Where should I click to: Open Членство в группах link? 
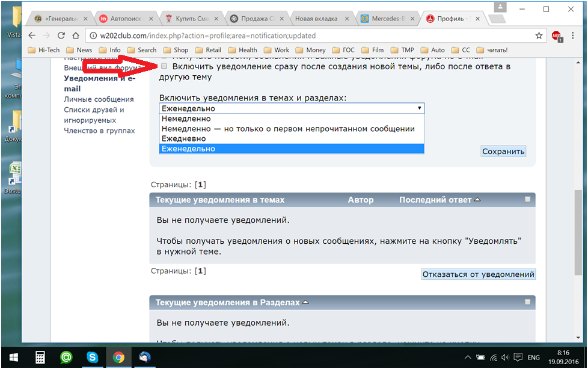pos(99,131)
